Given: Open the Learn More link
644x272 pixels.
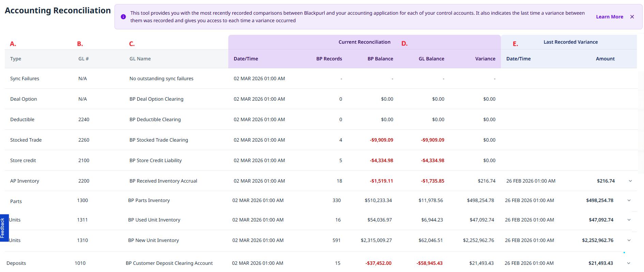Looking at the screenshot, I should pos(609,17).
